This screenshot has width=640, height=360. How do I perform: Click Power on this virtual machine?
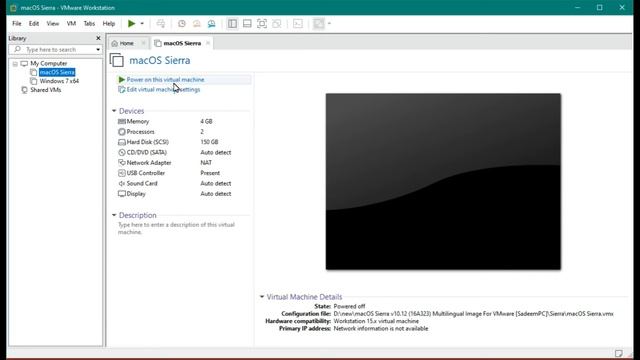point(165,80)
